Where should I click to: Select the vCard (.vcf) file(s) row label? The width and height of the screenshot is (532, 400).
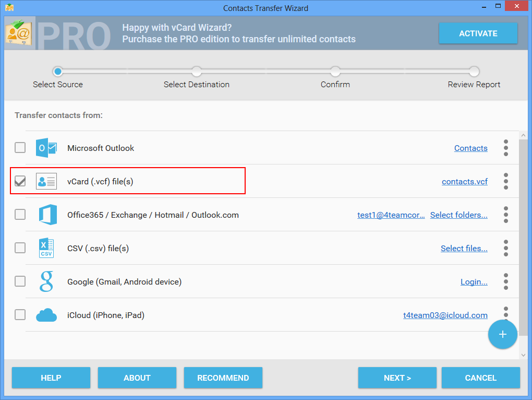tap(100, 182)
